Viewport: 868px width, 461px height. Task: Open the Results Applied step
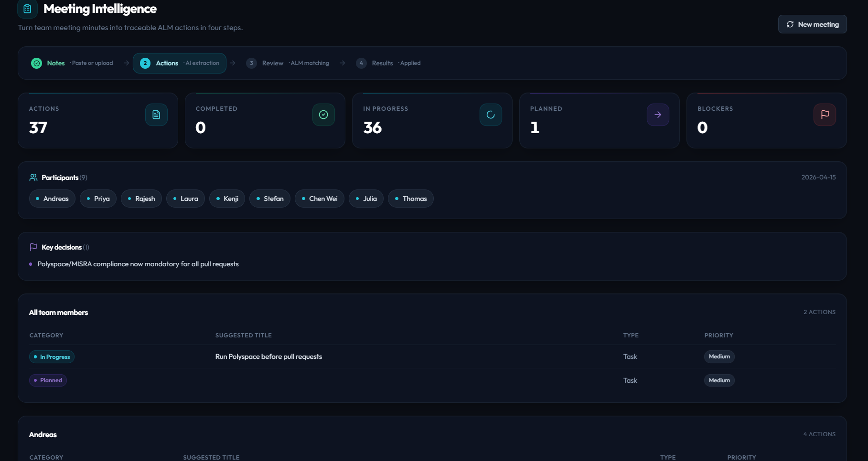click(388, 63)
